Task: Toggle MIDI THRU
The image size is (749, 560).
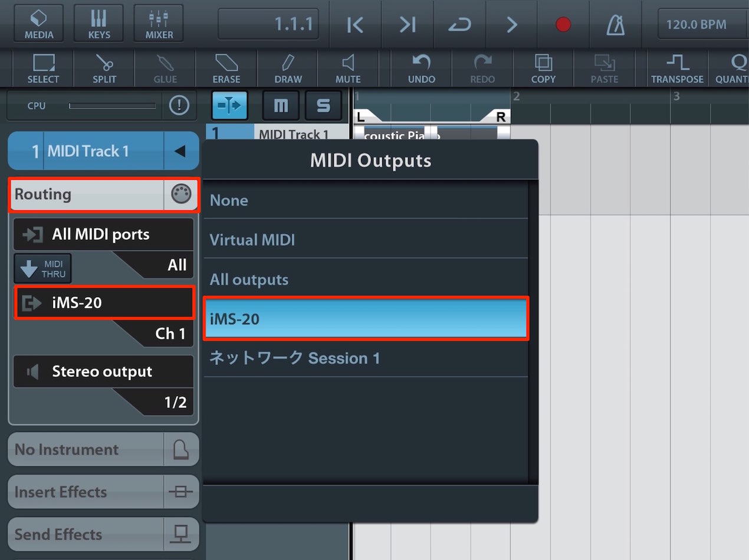Action: 42,269
